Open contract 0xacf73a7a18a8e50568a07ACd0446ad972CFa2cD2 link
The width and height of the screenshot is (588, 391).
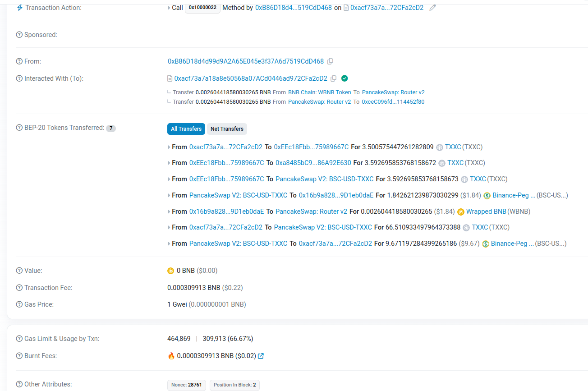251,78
